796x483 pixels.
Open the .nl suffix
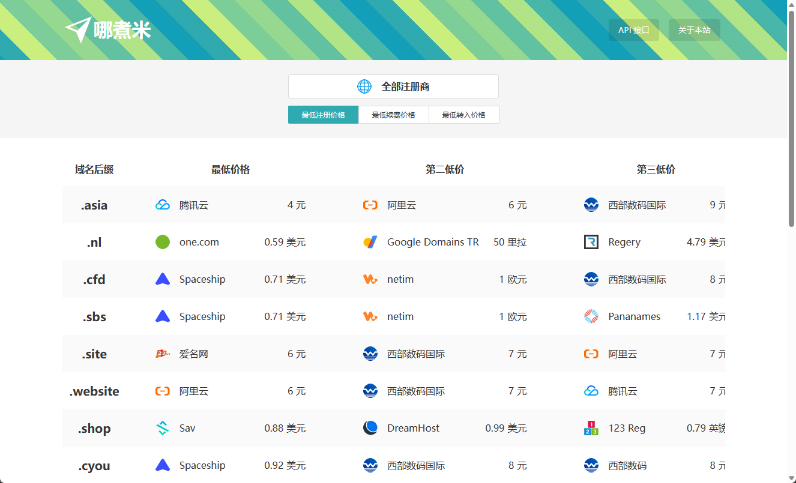pos(94,242)
